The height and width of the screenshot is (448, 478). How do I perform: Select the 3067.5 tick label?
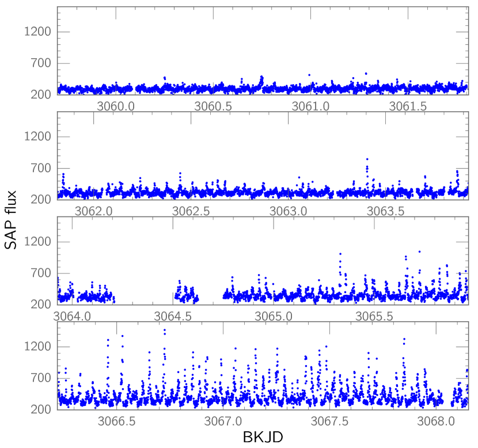[x=329, y=421]
